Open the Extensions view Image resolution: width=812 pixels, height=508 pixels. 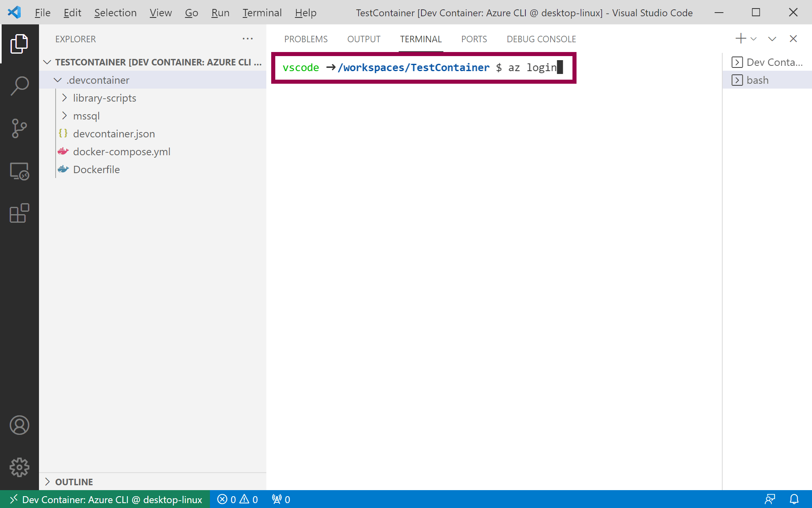19,213
